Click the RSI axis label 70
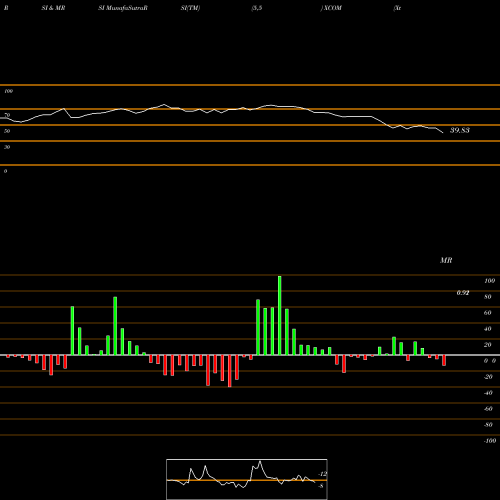Viewport: 500px width, 500px height. (7, 115)
